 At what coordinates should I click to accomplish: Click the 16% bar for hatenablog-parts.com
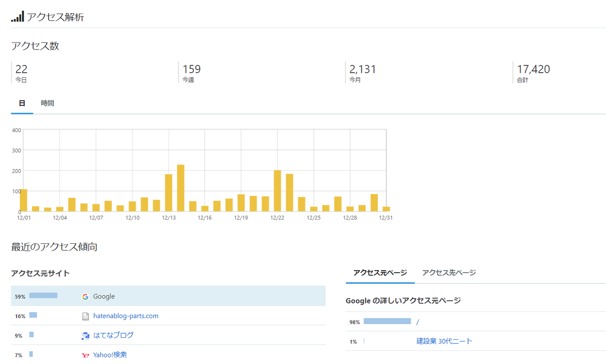[x=33, y=315]
